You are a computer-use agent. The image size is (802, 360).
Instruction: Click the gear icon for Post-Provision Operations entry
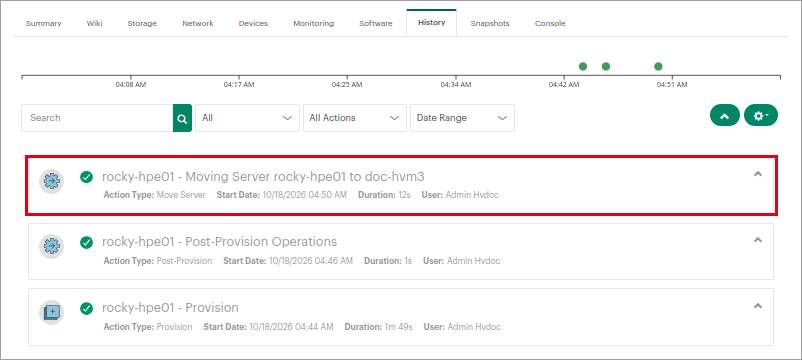click(52, 246)
